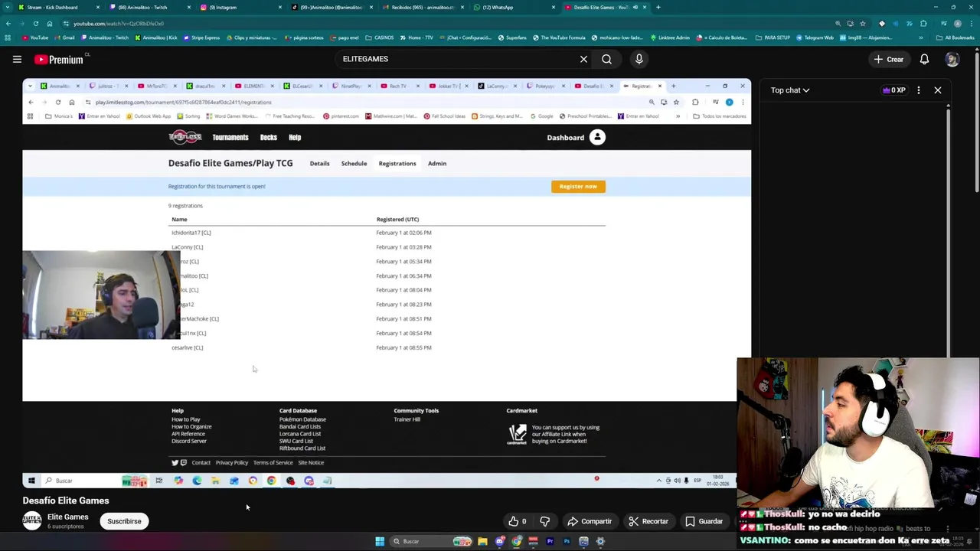Share the video with Compartir
980x551 pixels.
590,521
